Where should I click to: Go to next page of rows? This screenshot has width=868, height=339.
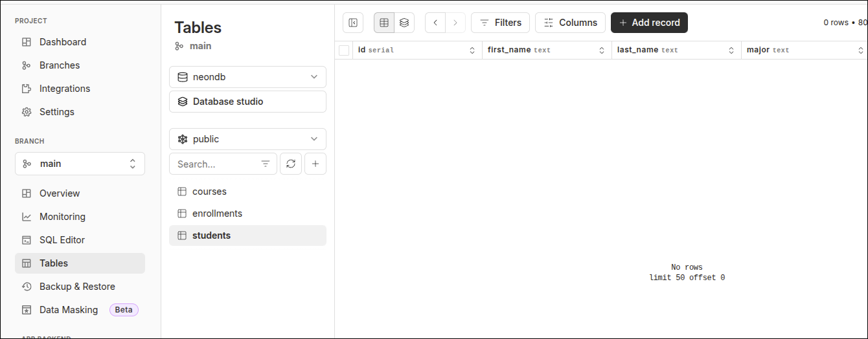coord(455,23)
